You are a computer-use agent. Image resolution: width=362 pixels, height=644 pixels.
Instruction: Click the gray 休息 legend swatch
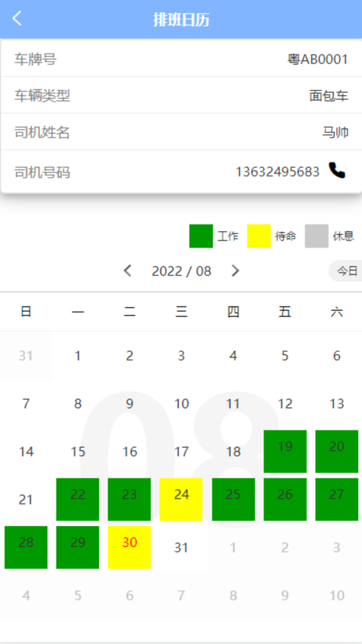tap(317, 236)
